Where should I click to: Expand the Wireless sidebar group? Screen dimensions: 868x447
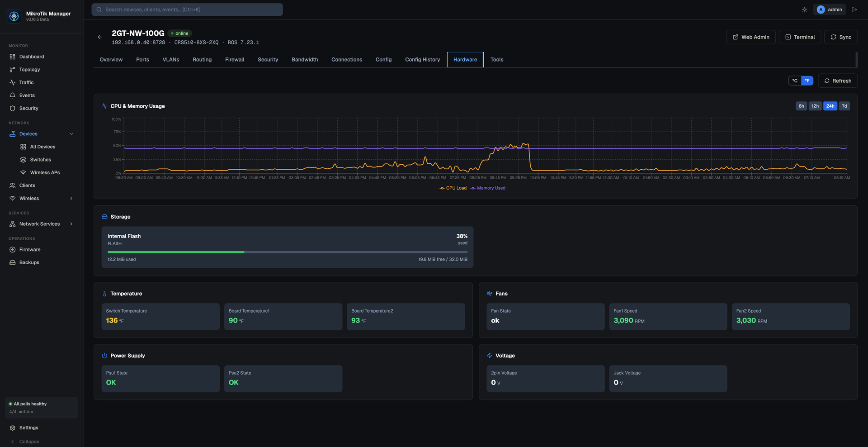pos(71,199)
